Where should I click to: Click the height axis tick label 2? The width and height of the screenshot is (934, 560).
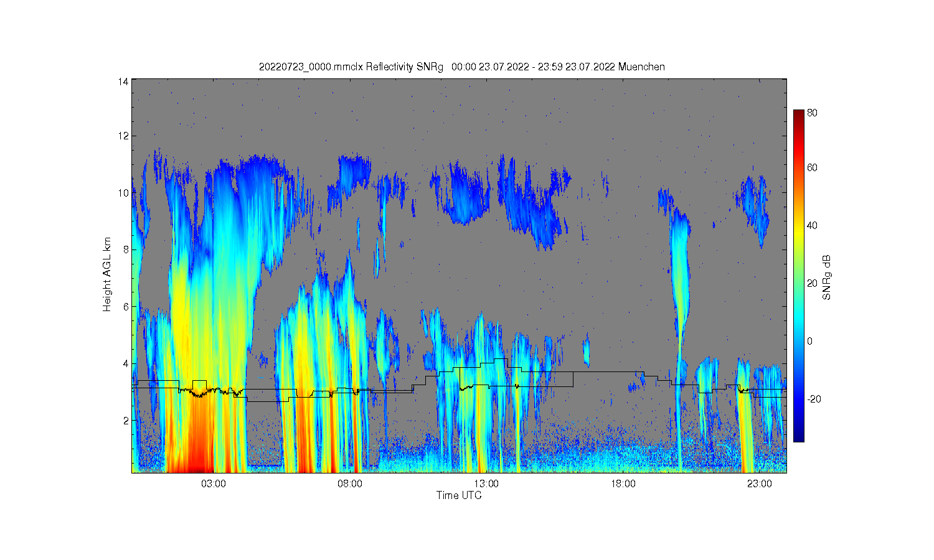(x=126, y=421)
